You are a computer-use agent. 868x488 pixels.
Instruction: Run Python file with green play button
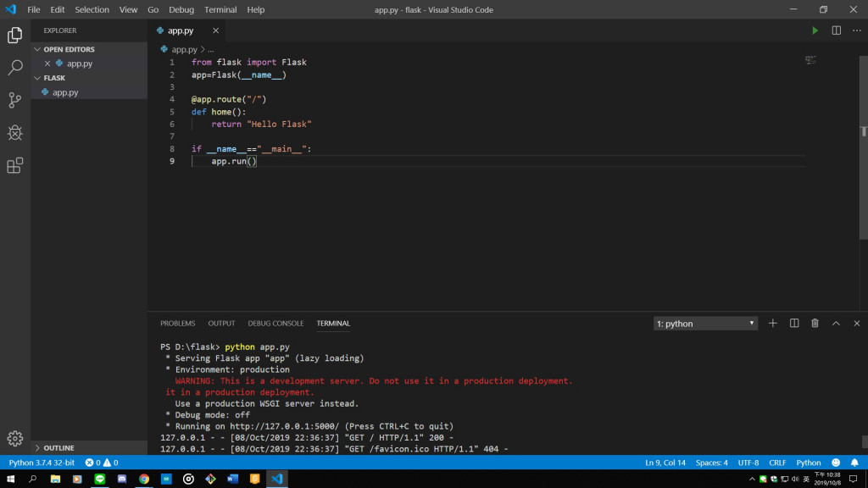click(x=815, y=30)
